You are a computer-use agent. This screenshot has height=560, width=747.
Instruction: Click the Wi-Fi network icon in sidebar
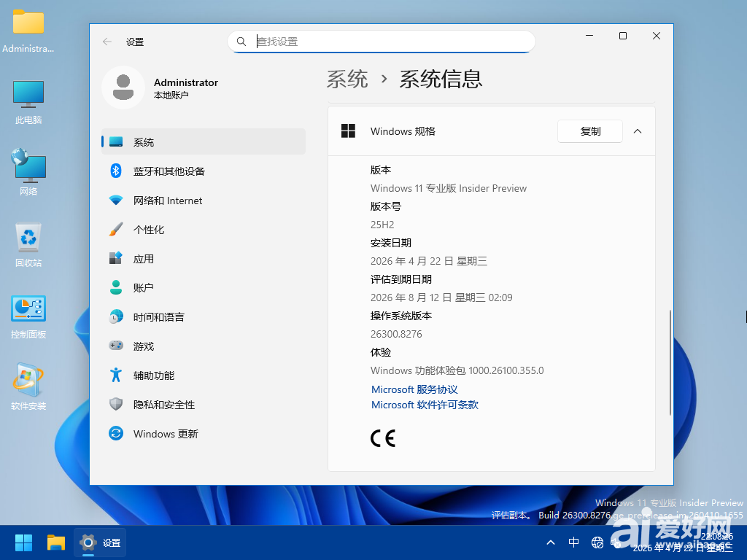pyautogui.click(x=116, y=200)
